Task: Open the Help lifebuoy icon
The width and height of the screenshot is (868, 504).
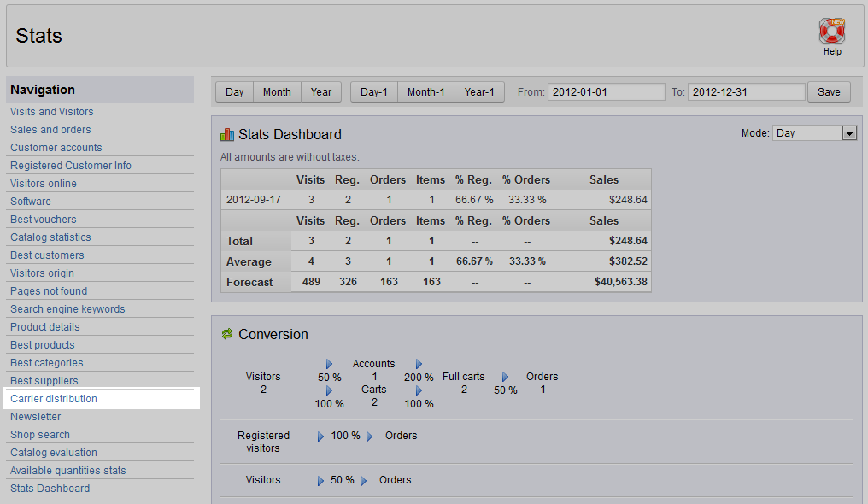Action: pyautogui.click(x=831, y=32)
